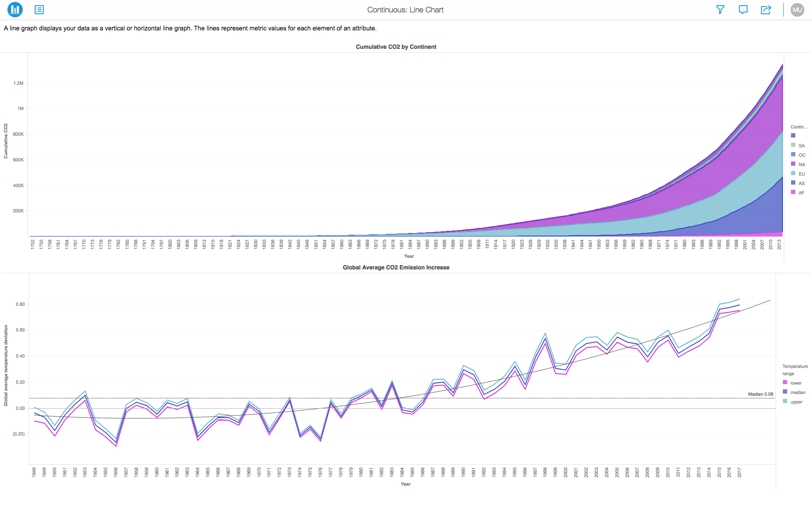Image resolution: width=812 pixels, height=505 pixels.
Task: Toggle the EU continent series visibility
Action: pyautogui.click(x=793, y=174)
